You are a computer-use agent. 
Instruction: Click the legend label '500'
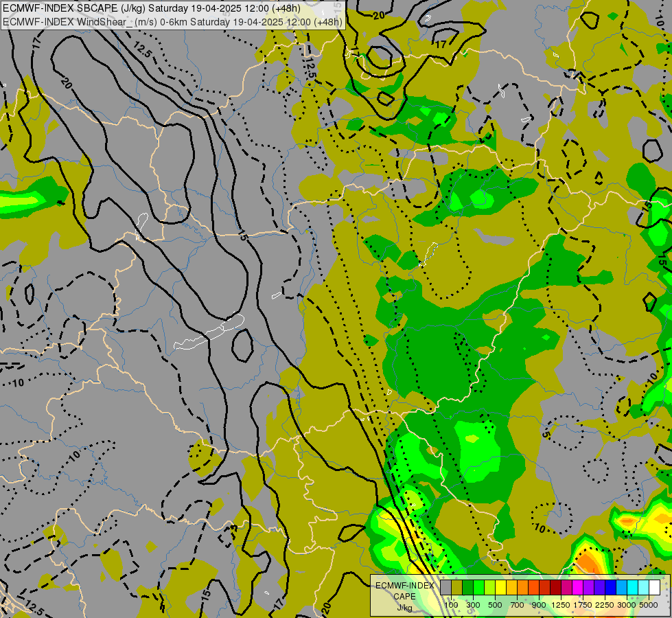(x=495, y=605)
